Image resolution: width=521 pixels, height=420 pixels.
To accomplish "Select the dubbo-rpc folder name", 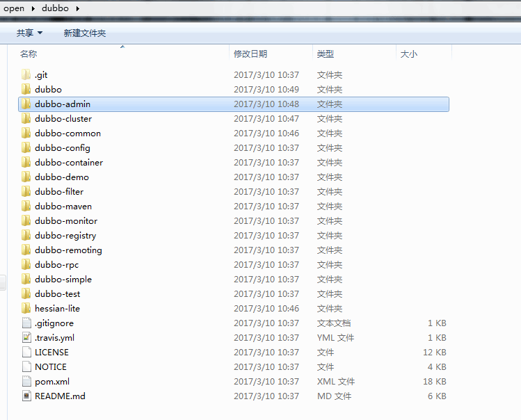I will pyautogui.click(x=57, y=265).
